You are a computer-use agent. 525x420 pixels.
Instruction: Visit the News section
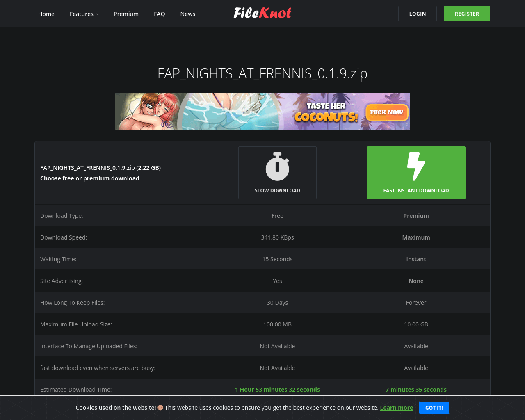coord(188,14)
